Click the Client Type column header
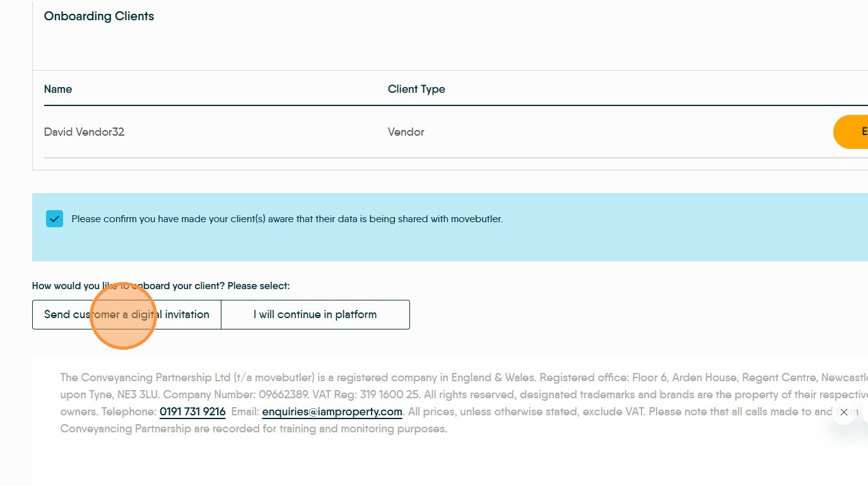Screen dimensions: 868x486 (416, 89)
